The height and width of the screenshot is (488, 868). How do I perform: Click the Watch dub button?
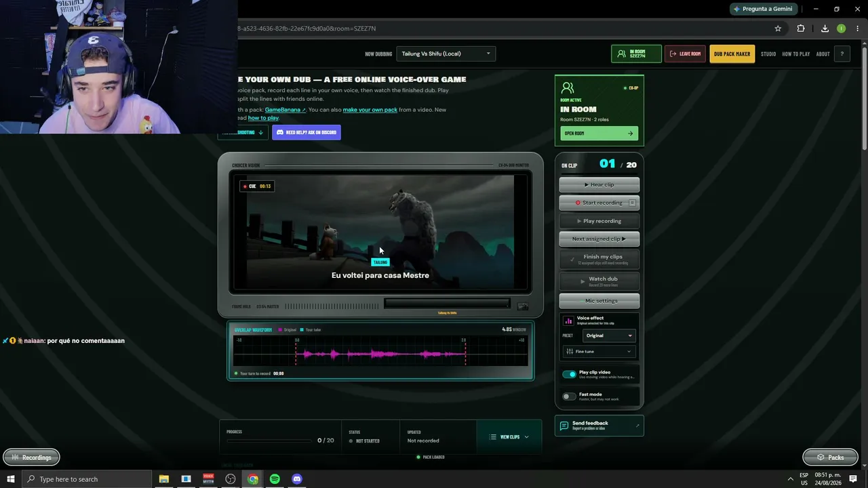point(599,281)
